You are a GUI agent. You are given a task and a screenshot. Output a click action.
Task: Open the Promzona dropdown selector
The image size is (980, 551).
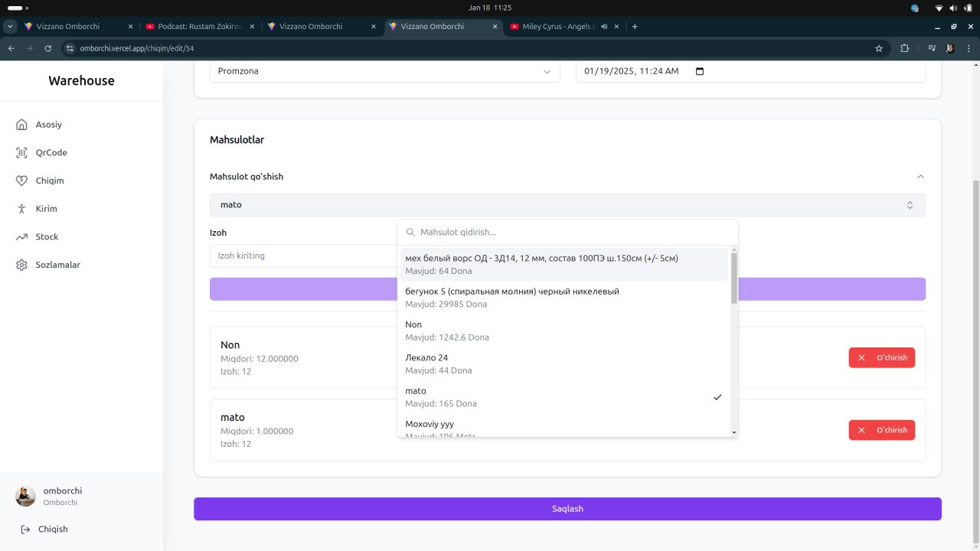384,71
